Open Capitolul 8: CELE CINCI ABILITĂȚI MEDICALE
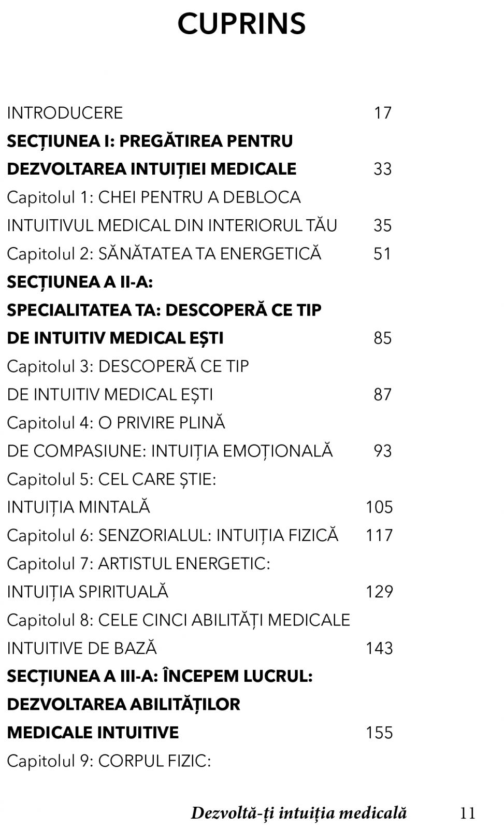The width and height of the screenshot is (504, 829). point(178,620)
